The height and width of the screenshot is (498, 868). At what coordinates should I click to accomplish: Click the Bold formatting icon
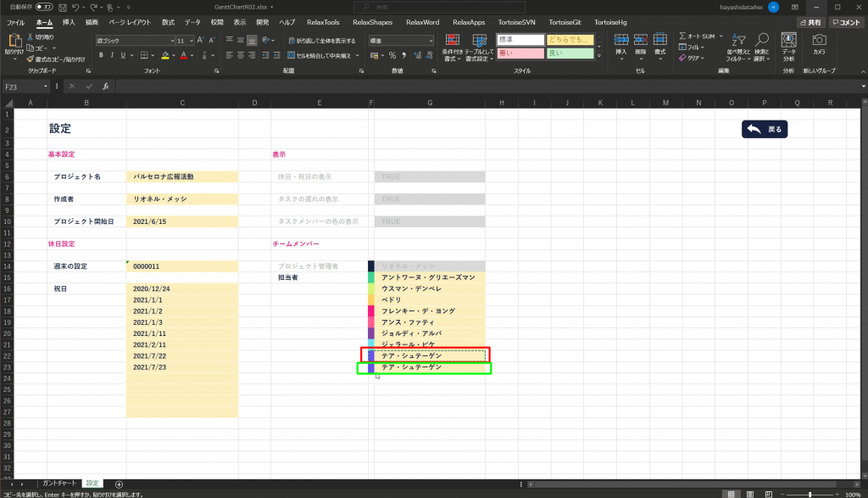coord(101,55)
